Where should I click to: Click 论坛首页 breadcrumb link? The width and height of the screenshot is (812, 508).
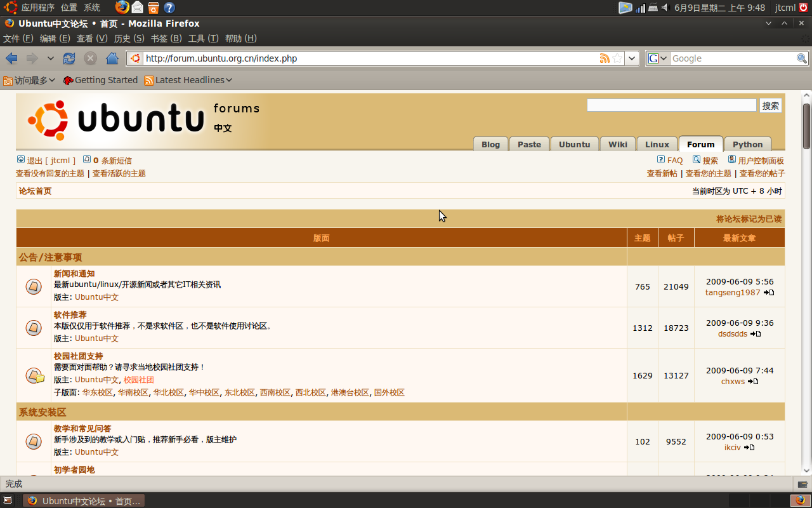coord(35,191)
